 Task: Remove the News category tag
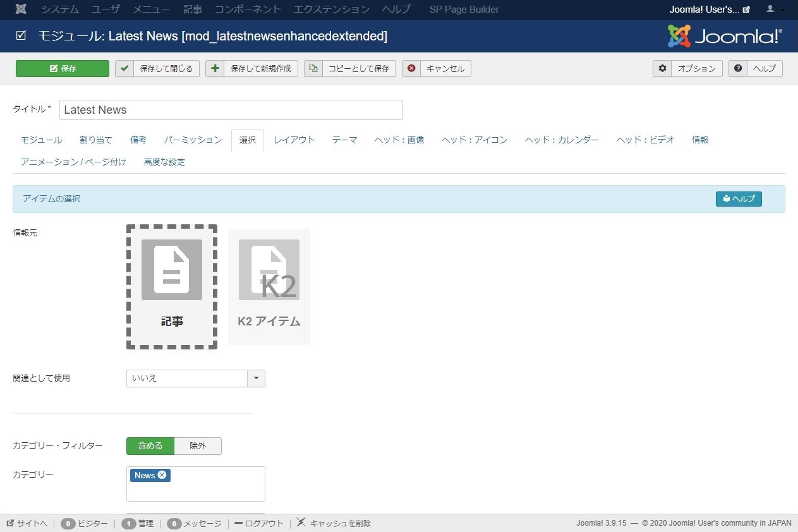(162, 475)
